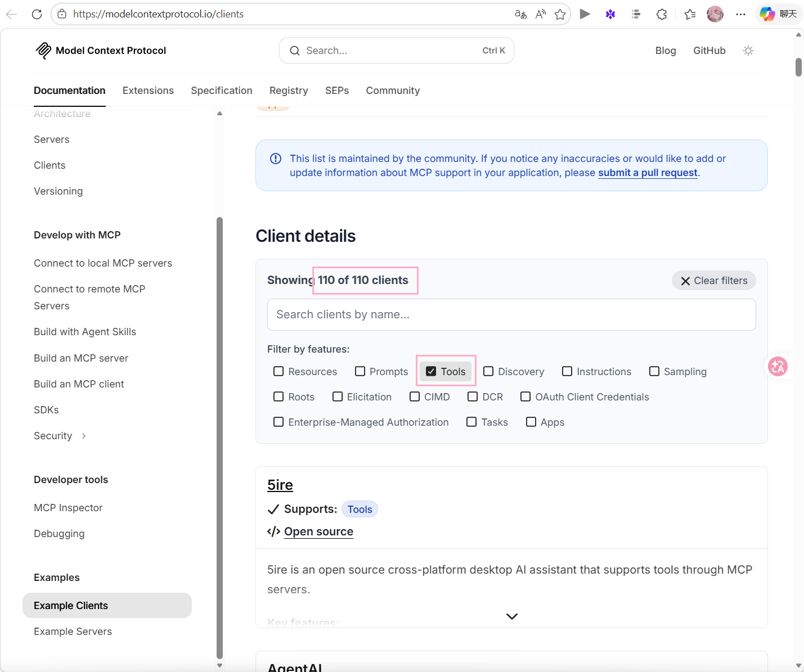
Task: Add page to favorites with star icon
Action: 560,14
